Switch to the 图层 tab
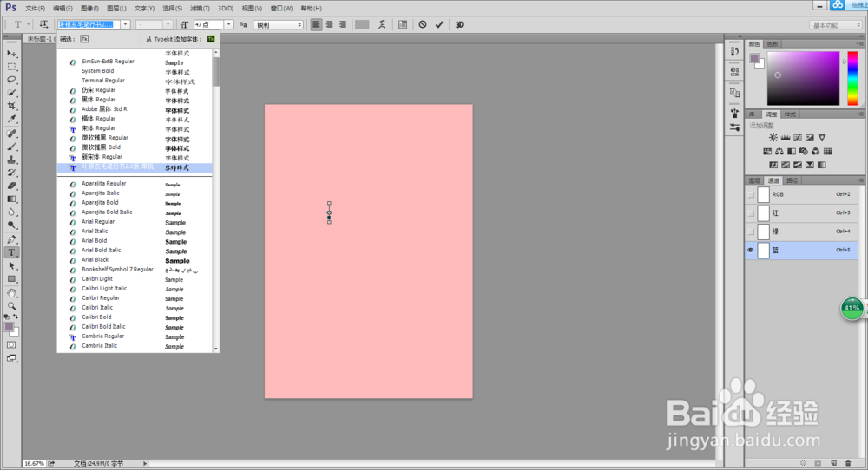The height and width of the screenshot is (470, 868). point(754,180)
